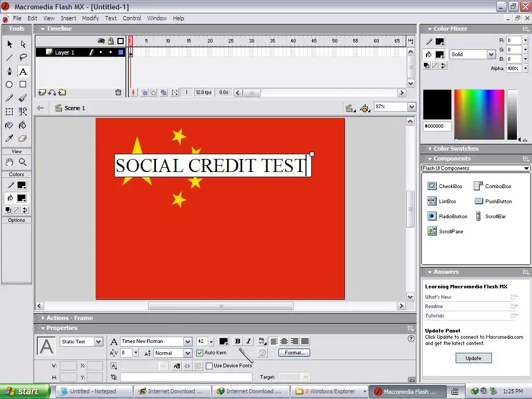Open the Flash UI Components dropdown

click(x=476, y=168)
